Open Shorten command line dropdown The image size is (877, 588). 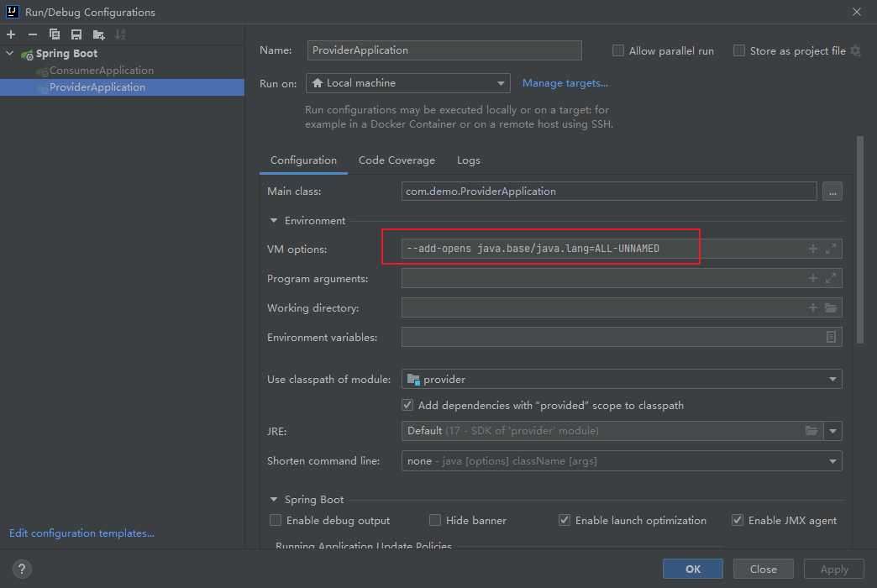coord(622,461)
